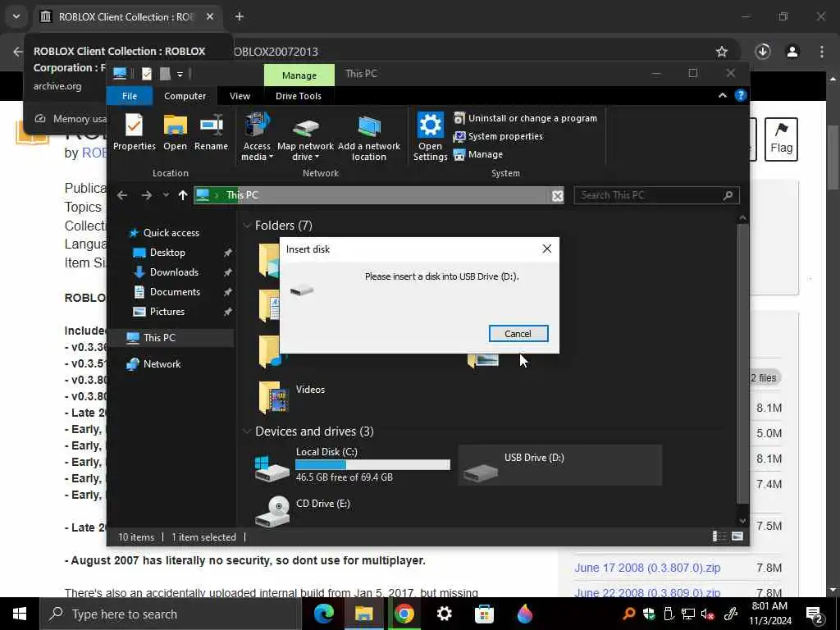Click the taskbar search box
This screenshot has width=840, height=630.
[171, 614]
